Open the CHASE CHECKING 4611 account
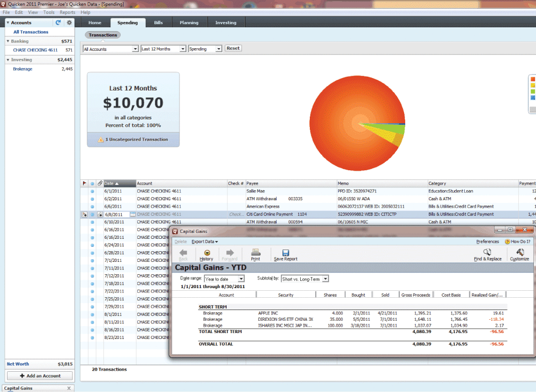536x392 pixels. point(35,50)
